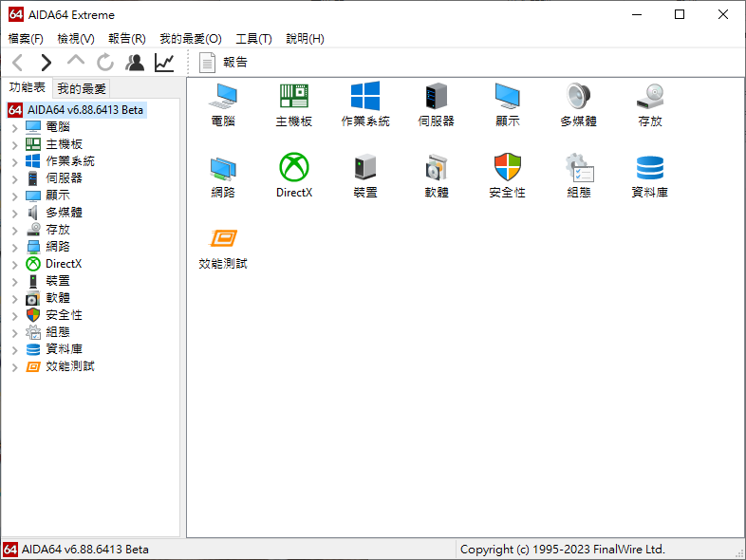Viewport: 746px width, 560px height.
Task: Click the status bar Copyright FinalWire text
Action: [563, 550]
